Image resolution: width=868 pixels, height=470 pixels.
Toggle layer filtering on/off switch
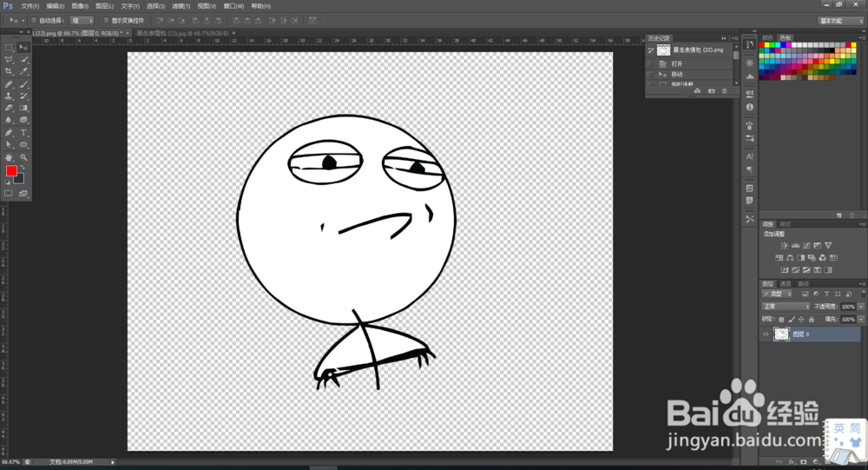pos(863,294)
